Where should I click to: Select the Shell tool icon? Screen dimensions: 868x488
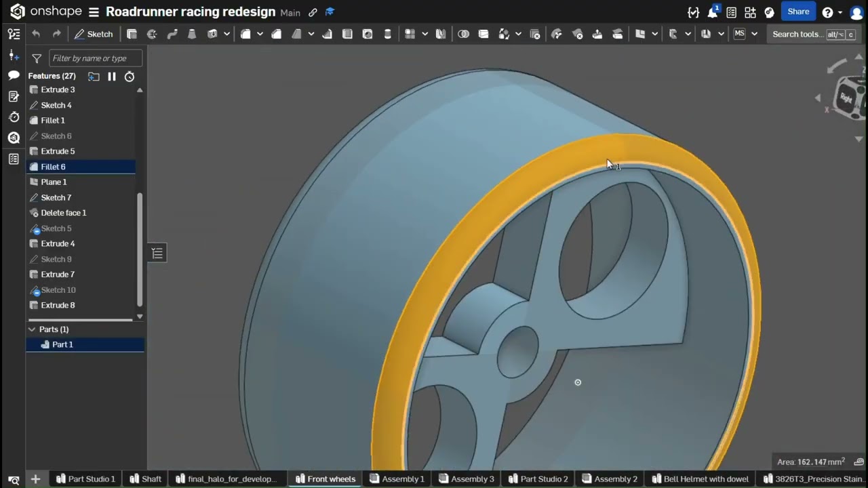click(347, 34)
